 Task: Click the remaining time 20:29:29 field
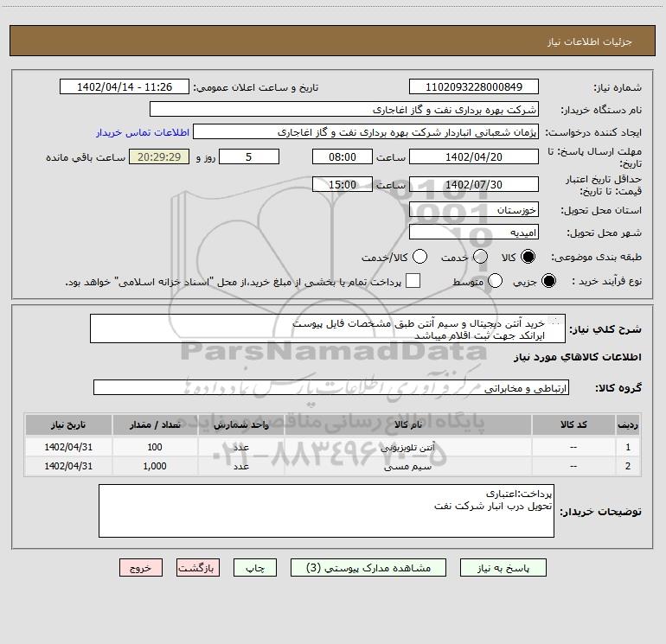point(159,156)
